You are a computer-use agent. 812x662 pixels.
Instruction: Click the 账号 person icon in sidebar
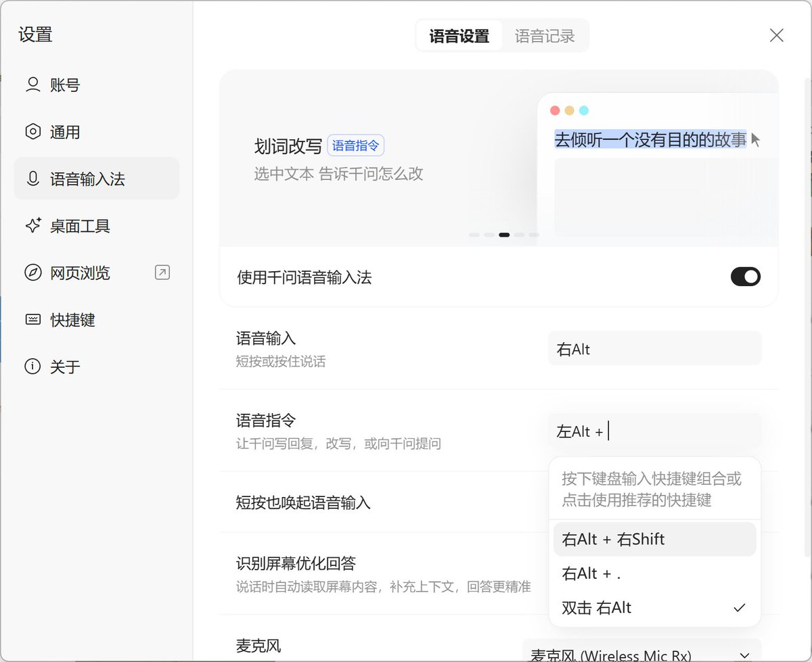click(32, 85)
